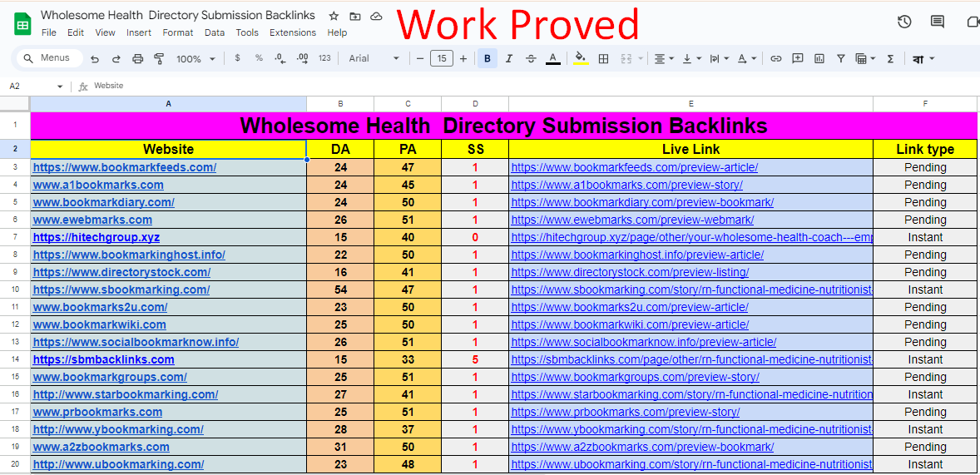980x475 pixels.
Task: Increase decimal places
Action: 303,58
